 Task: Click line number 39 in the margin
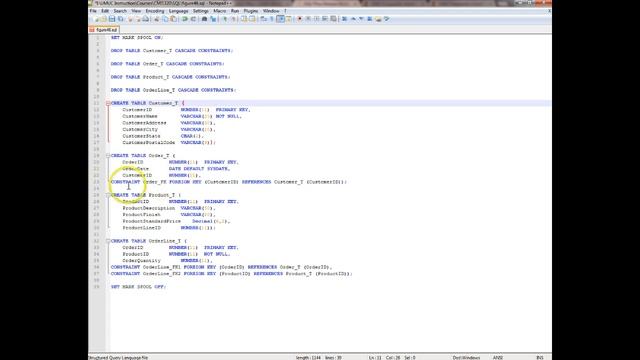coord(97,287)
